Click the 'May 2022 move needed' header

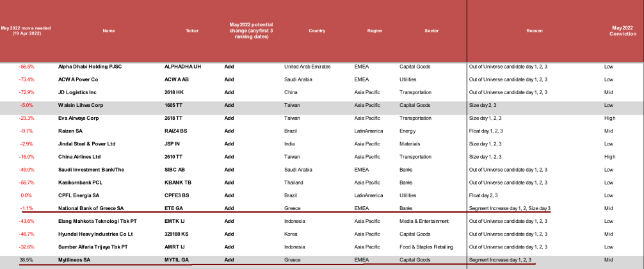coord(26,31)
